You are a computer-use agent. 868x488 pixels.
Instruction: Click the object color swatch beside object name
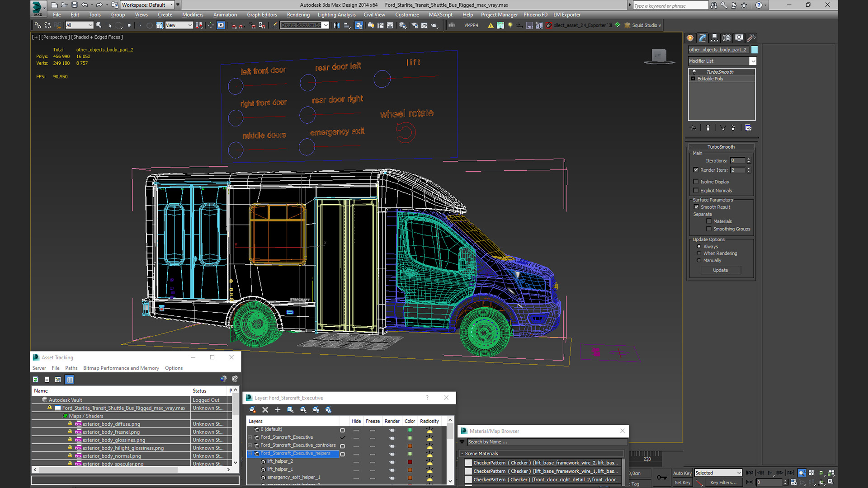pyautogui.click(x=755, y=50)
